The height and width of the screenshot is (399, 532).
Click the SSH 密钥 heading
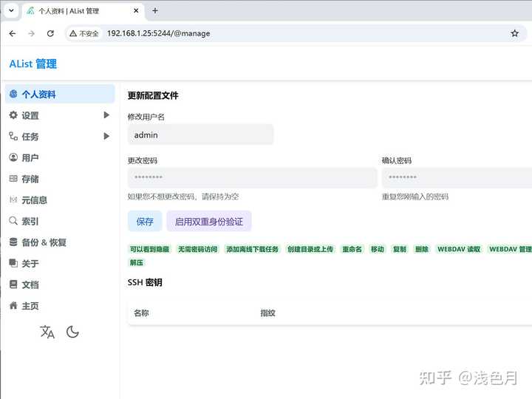pyautogui.click(x=145, y=282)
